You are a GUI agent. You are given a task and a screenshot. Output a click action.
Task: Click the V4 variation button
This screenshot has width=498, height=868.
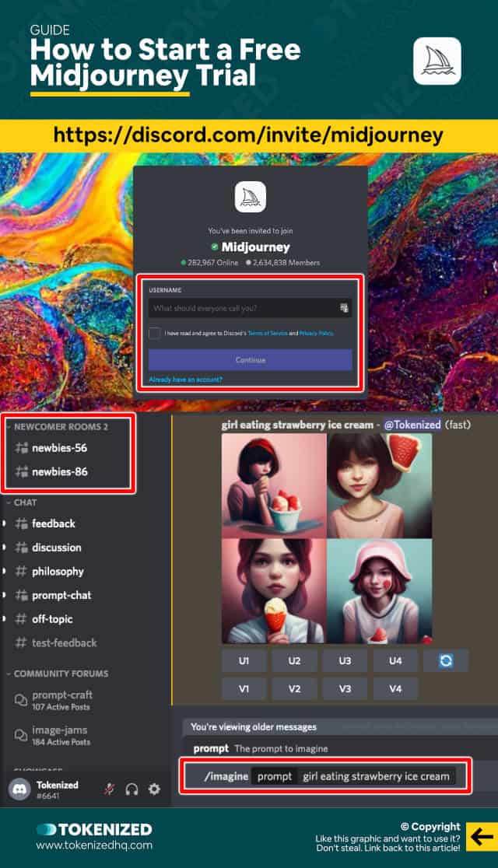pos(395,688)
